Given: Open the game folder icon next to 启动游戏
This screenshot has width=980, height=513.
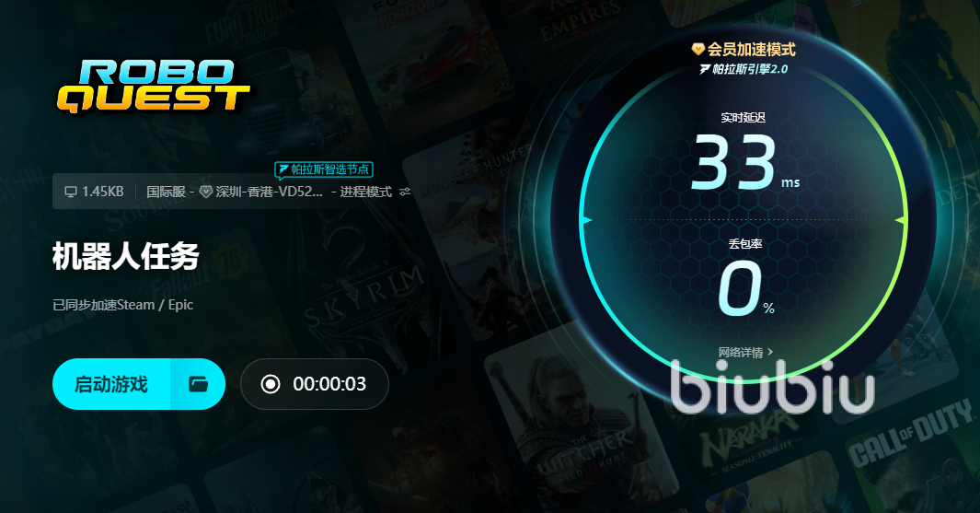Looking at the screenshot, I should tap(198, 384).
